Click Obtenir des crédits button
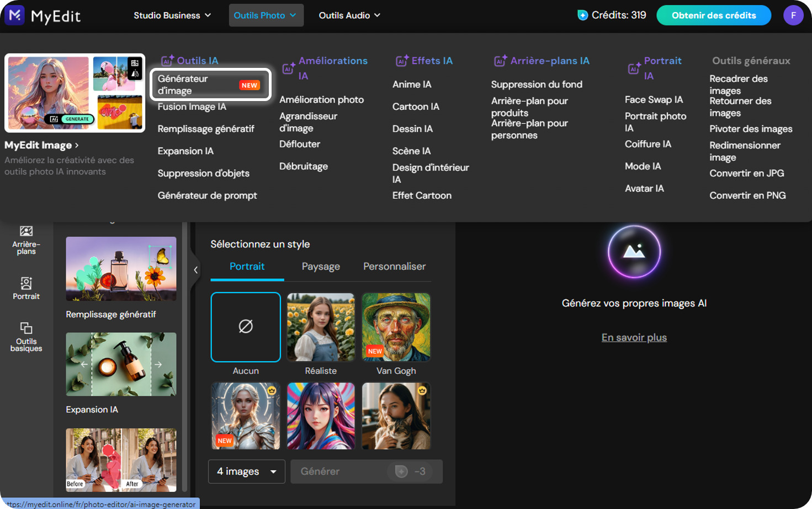The width and height of the screenshot is (812, 509). click(714, 15)
